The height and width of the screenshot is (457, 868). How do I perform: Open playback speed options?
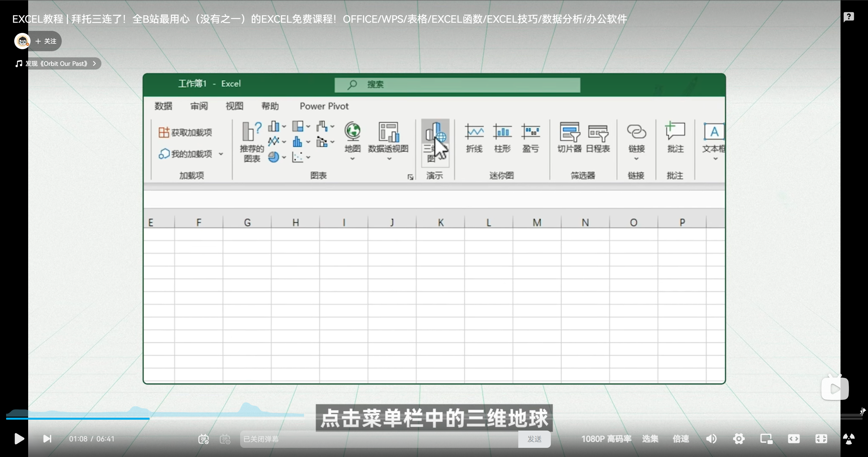tap(681, 439)
